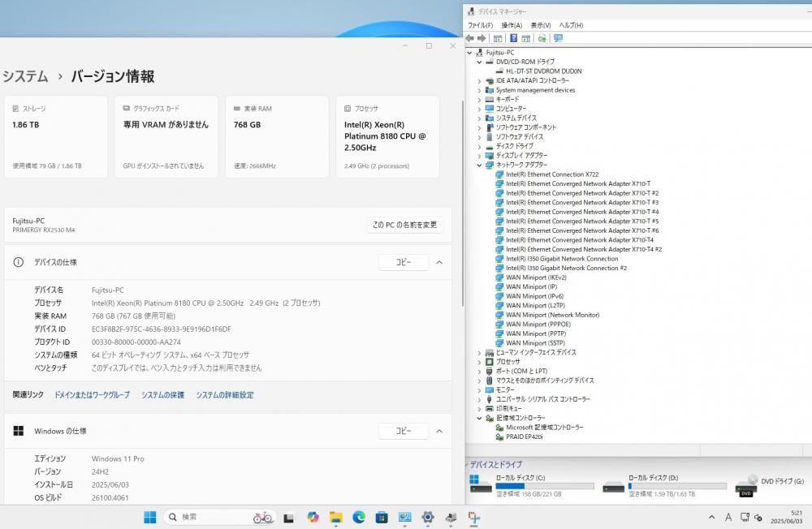Select Microsoft 記憶域コントローラー entry
The image size is (812, 529).
point(544,428)
